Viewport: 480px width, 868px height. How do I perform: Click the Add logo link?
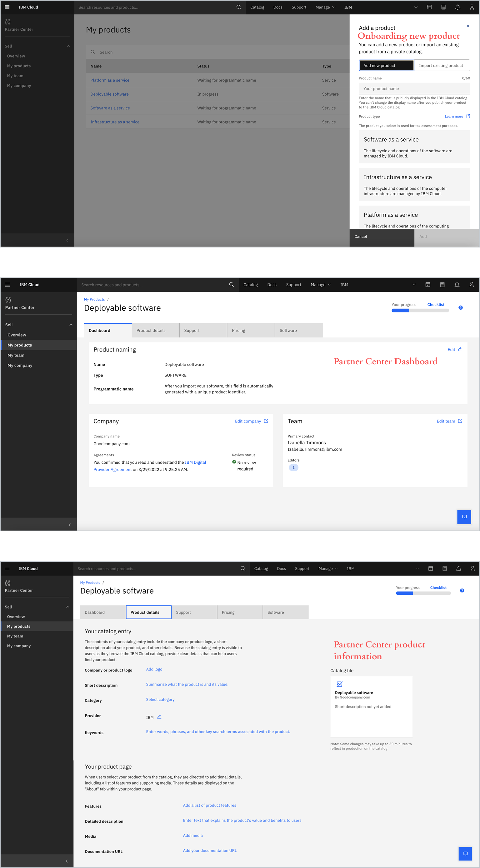pyautogui.click(x=154, y=669)
